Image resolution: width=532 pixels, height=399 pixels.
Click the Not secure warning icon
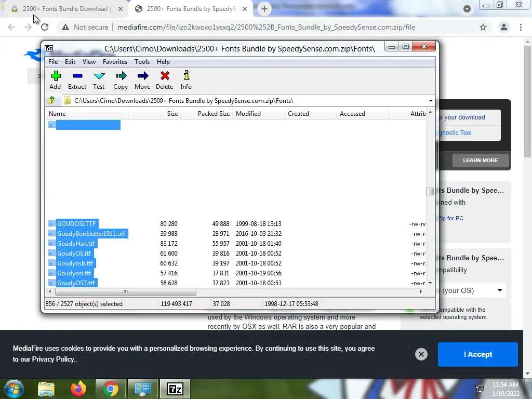point(65,27)
